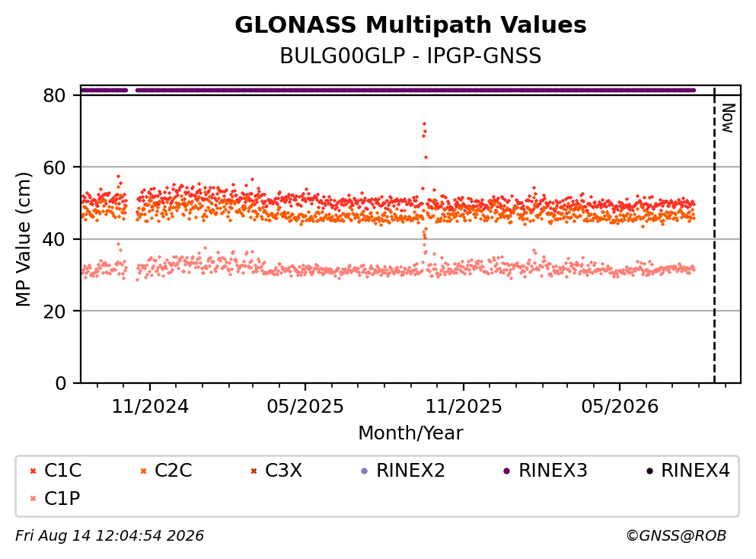Click the 40 y-axis tick label
Viewport: 756px width, 559px height.
(x=54, y=239)
